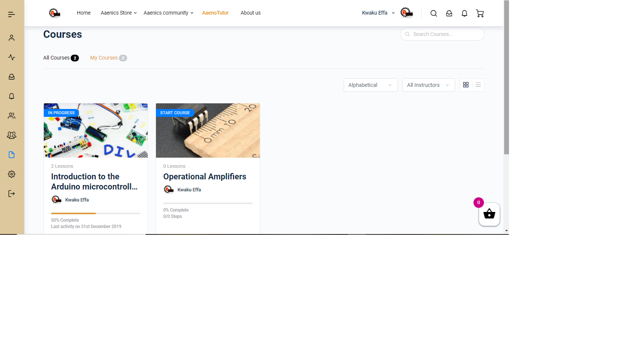Click the Search Courses input field

point(445,34)
